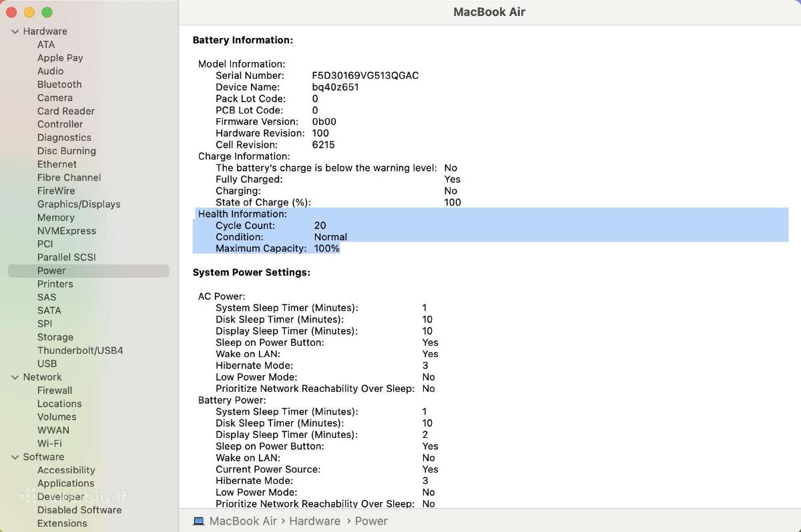This screenshot has width=801, height=532.
Task: Select Disc Burning in the sidebar
Action: pyautogui.click(x=67, y=152)
